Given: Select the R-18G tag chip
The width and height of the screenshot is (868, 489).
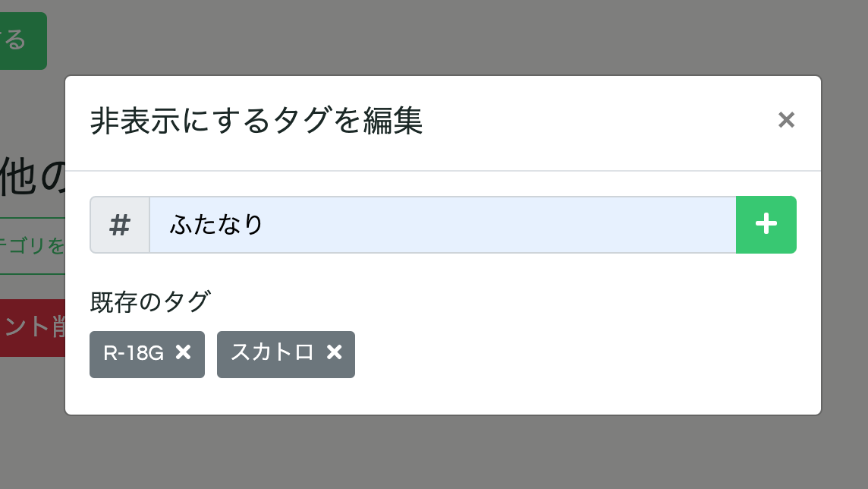Looking at the screenshot, I should pyautogui.click(x=137, y=354).
